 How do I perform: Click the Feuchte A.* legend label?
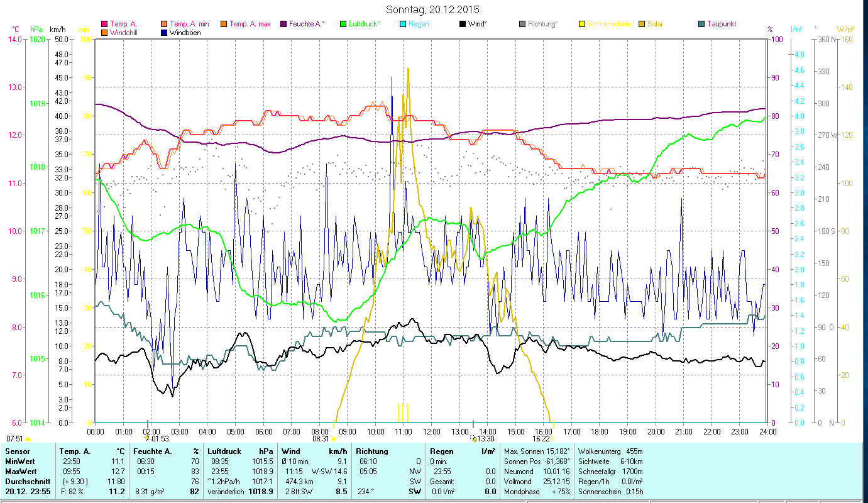click(x=307, y=25)
